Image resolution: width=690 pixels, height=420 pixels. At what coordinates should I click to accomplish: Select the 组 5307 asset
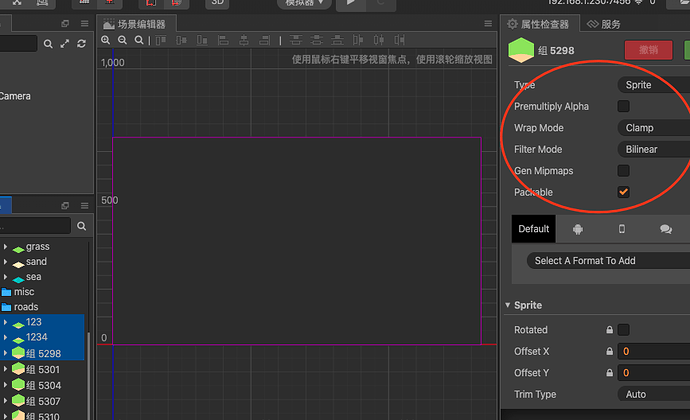click(43, 401)
